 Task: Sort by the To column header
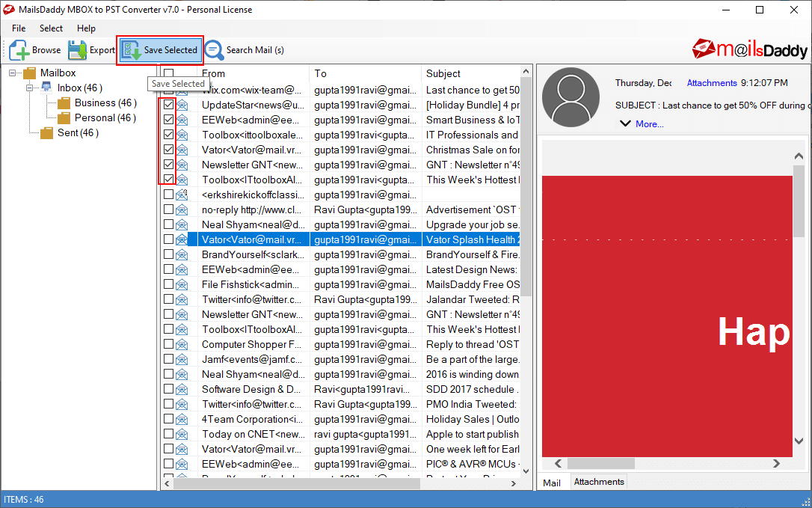click(366, 73)
